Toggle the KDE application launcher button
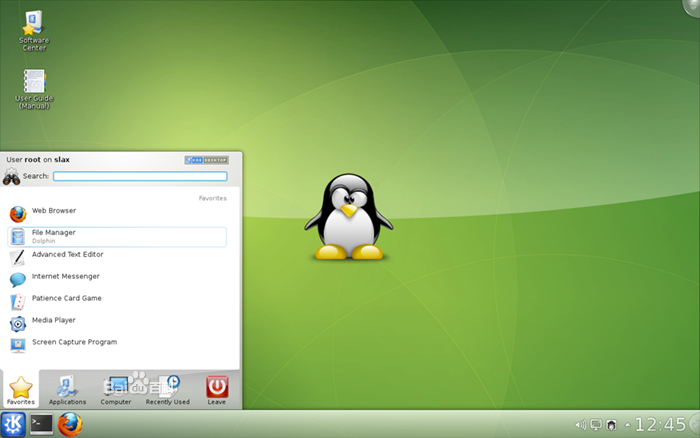The width and height of the screenshot is (700, 438). click(14, 424)
